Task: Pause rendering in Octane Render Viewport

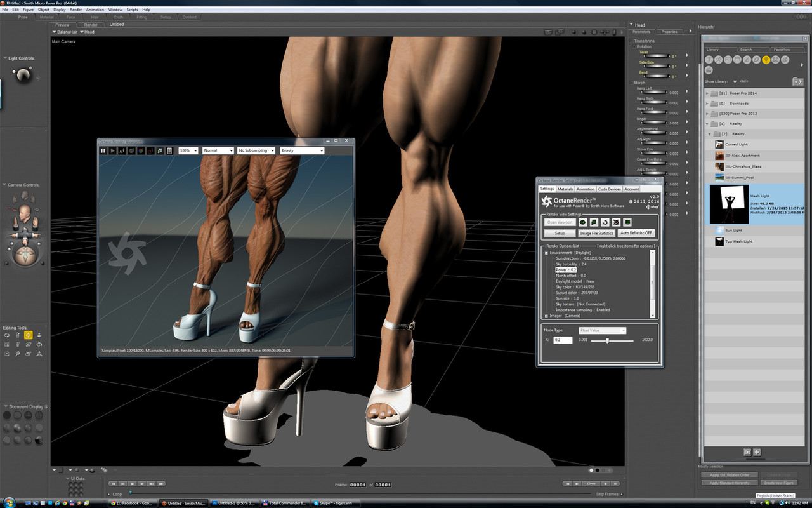Action: click(103, 150)
